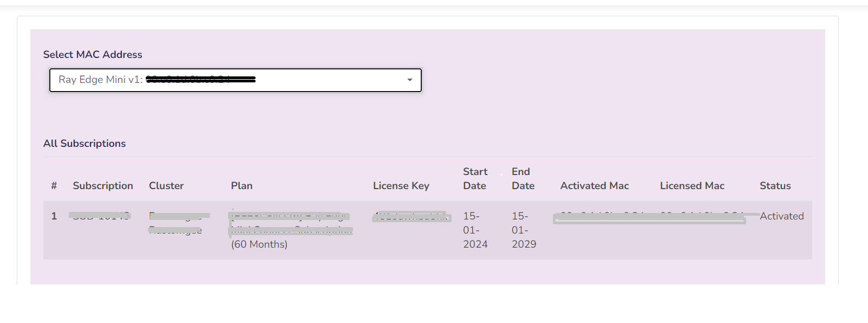Viewport: 868px width, 323px height.
Task: Click the Cluster column header
Action: pyautogui.click(x=166, y=186)
